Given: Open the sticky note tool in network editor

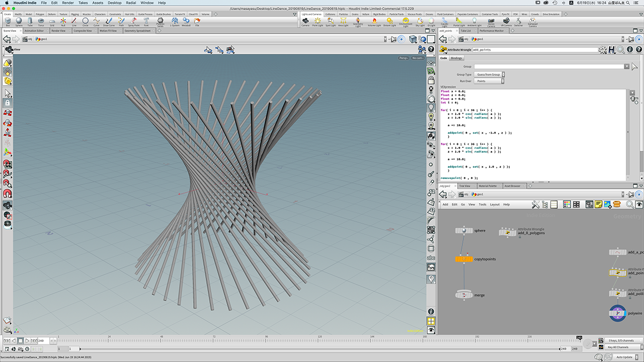Looking at the screenshot, I should point(598,205).
